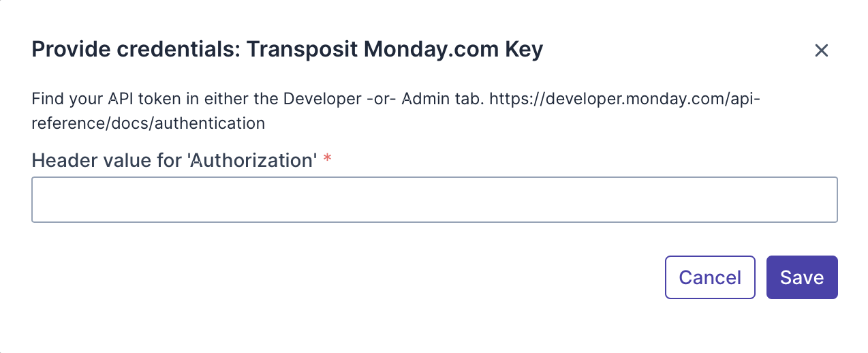Click 'Transposit Monday.com Key' in the heading
868x353 pixels.
pos(394,50)
